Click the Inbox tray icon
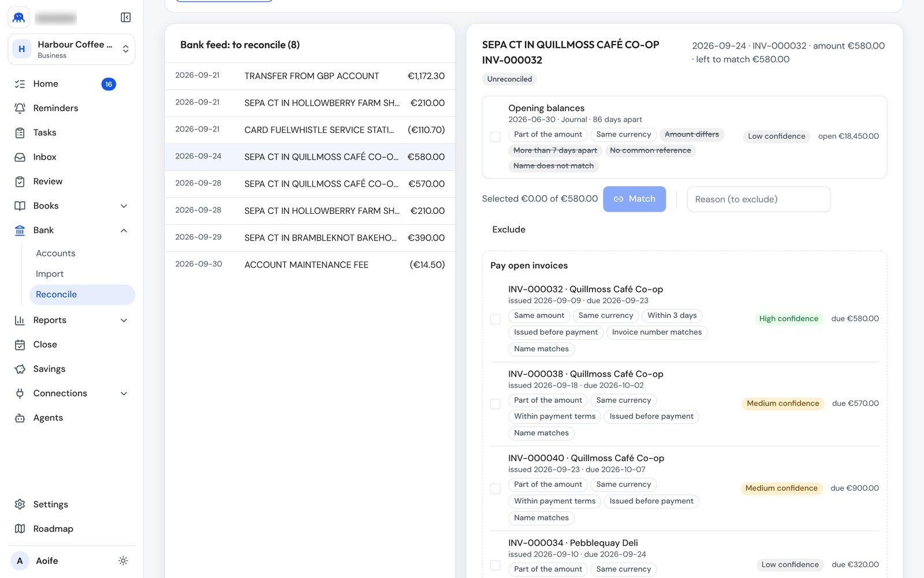This screenshot has height=578, width=924. pyautogui.click(x=20, y=157)
